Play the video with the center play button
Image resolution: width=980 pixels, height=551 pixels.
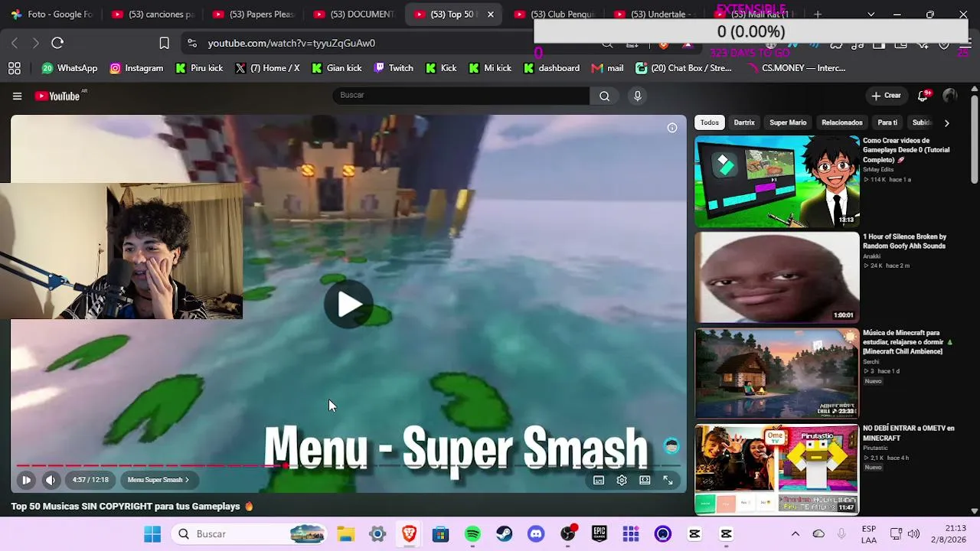point(348,305)
